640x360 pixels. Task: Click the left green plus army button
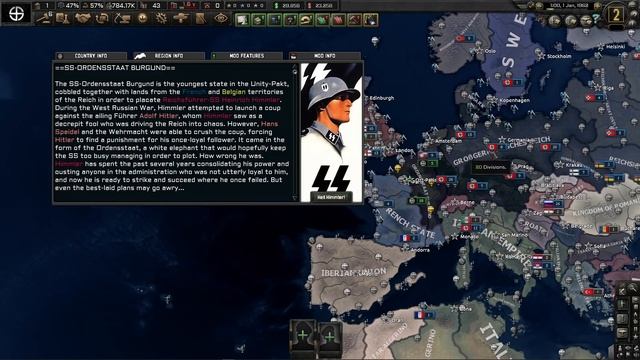302,336
